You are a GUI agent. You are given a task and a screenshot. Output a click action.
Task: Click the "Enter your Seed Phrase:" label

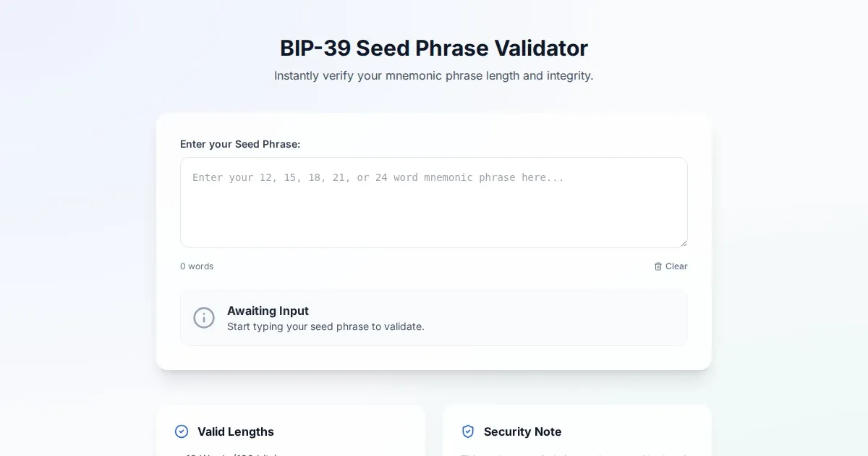tap(240, 144)
